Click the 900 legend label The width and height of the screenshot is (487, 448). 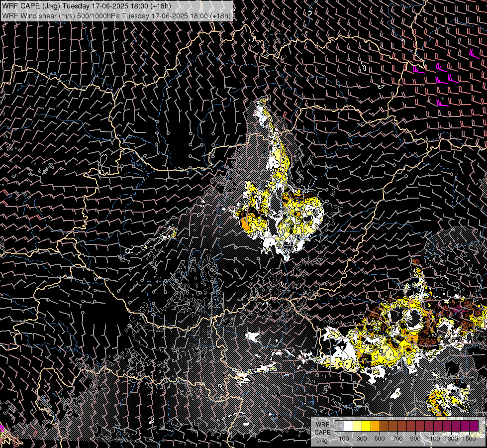click(x=415, y=439)
